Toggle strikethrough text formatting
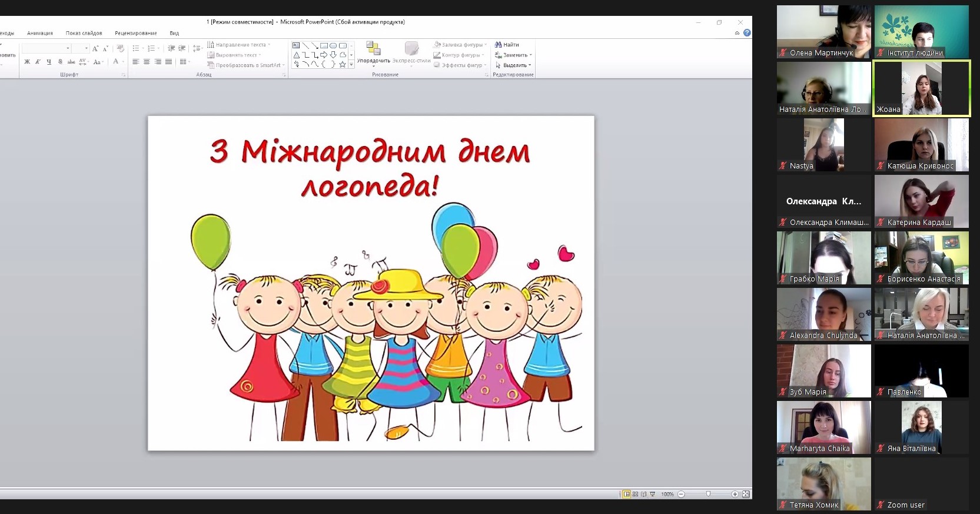Image resolution: width=980 pixels, height=514 pixels. click(71, 62)
